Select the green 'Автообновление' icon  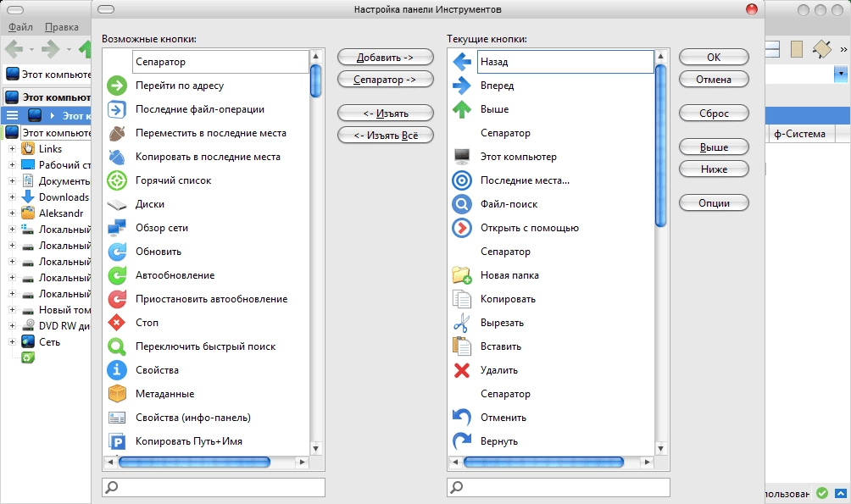pos(117,275)
